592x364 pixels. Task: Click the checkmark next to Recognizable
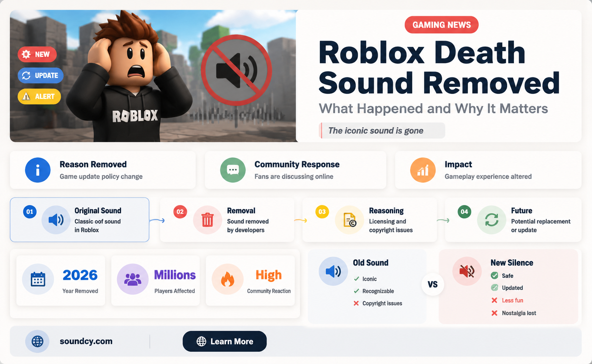pyautogui.click(x=357, y=291)
